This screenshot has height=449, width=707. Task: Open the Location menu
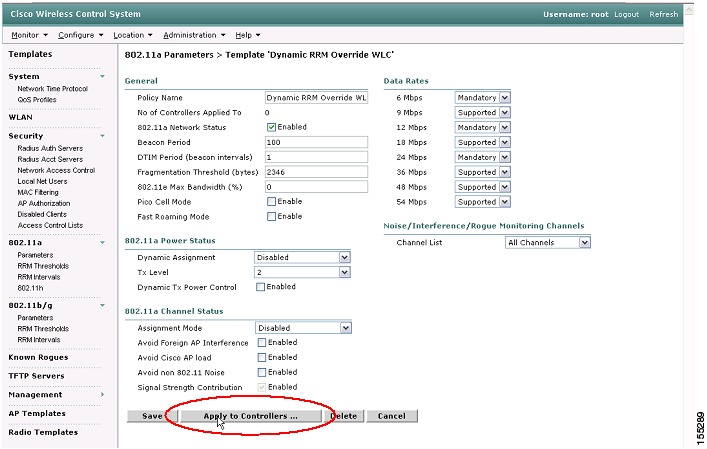(133, 35)
